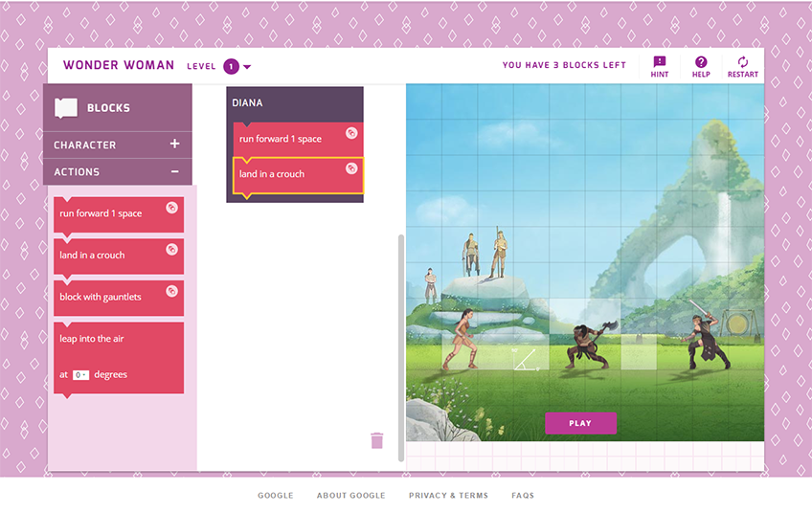The height and width of the screenshot is (513, 812).
Task: Click the Diana character in the scene
Action: 462,339
